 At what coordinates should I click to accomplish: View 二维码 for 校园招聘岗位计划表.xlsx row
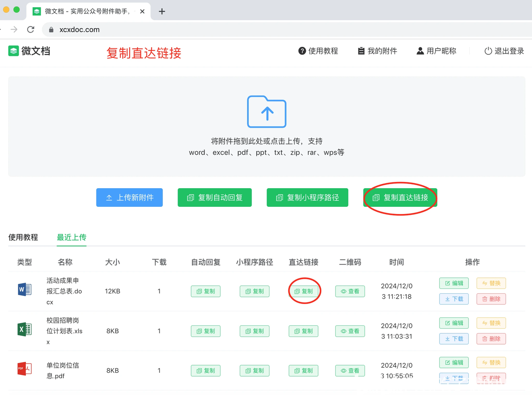(x=350, y=331)
